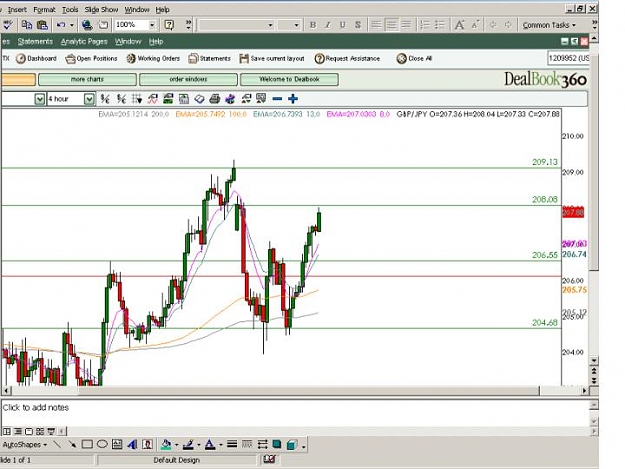This screenshot has height=469, width=625.
Task: Toggle bulleted list formatting
Action: click(440, 25)
